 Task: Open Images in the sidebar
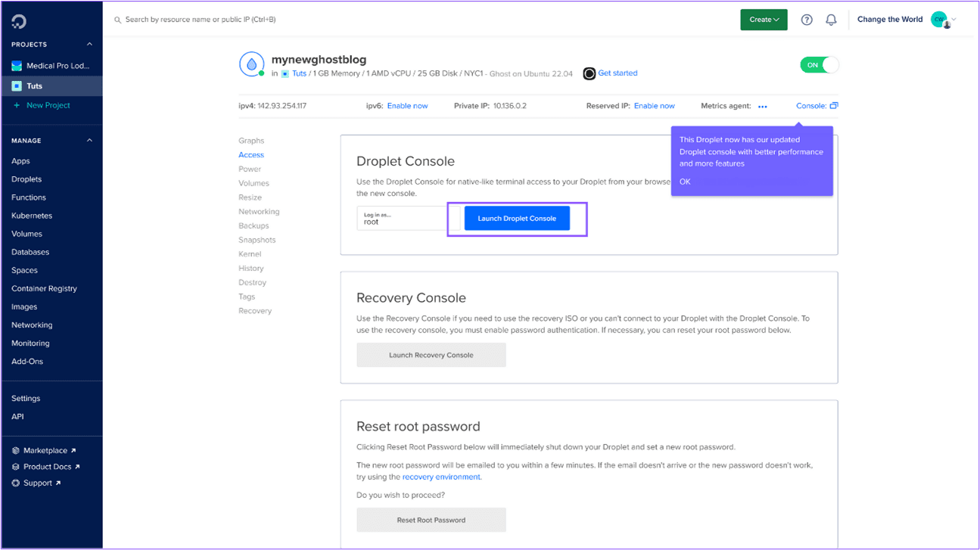24,306
